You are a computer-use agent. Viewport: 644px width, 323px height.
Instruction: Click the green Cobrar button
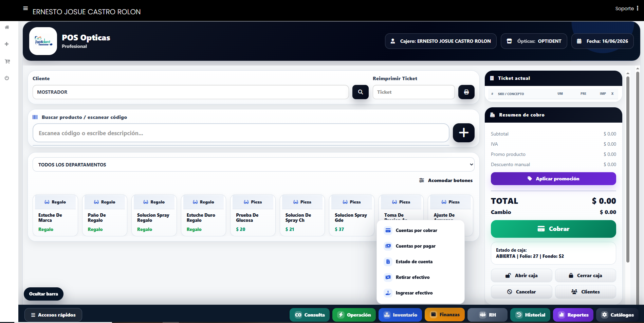tap(553, 229)
